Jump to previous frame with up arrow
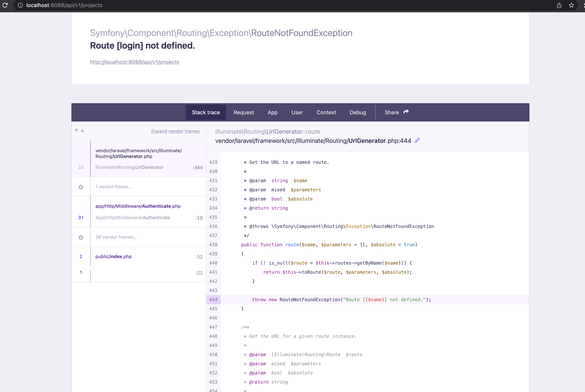This screenshot has width=585, height=392. coord(76,130)
